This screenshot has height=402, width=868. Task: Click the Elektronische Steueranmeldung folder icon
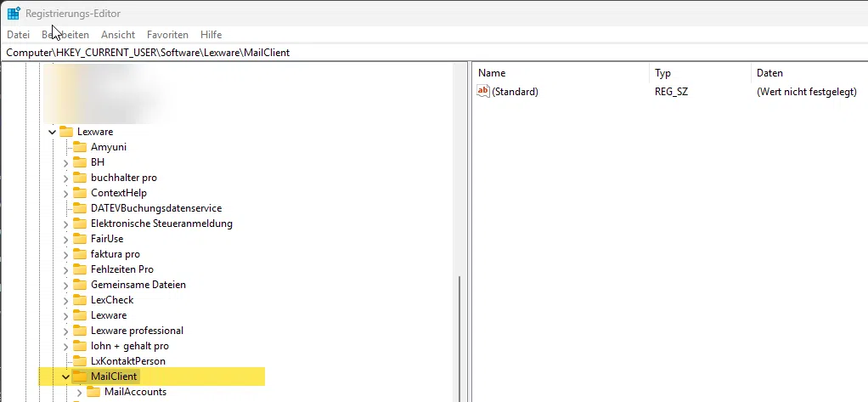(81, 224)
